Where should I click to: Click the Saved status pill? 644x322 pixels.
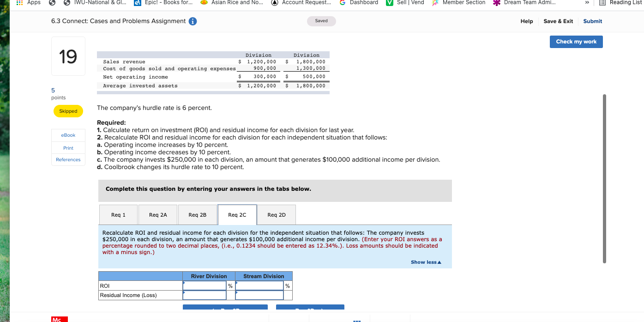pos(321,21)
